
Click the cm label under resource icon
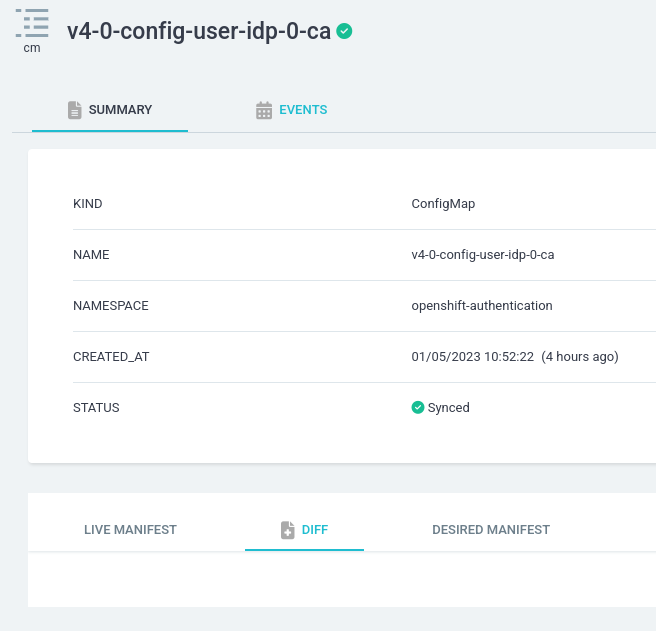[x=32, y=48]
